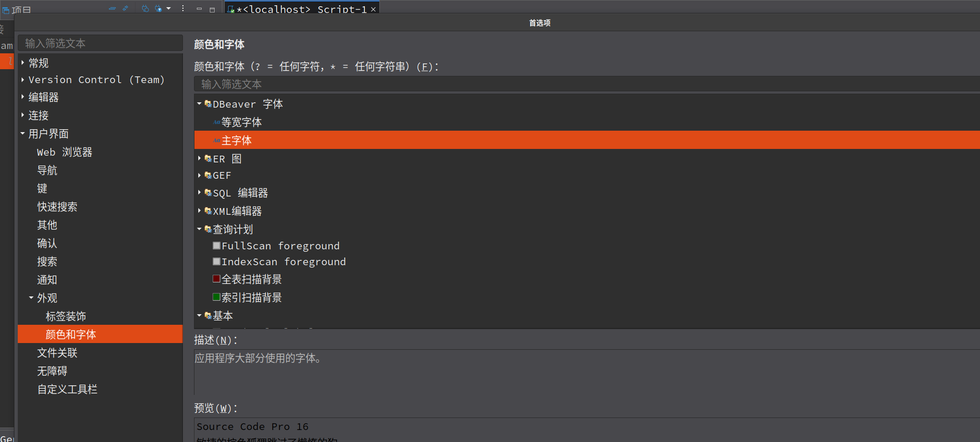Collapse the DBeaver 字体 tree node
Screen dimensions: 980x442
point(199,103)
